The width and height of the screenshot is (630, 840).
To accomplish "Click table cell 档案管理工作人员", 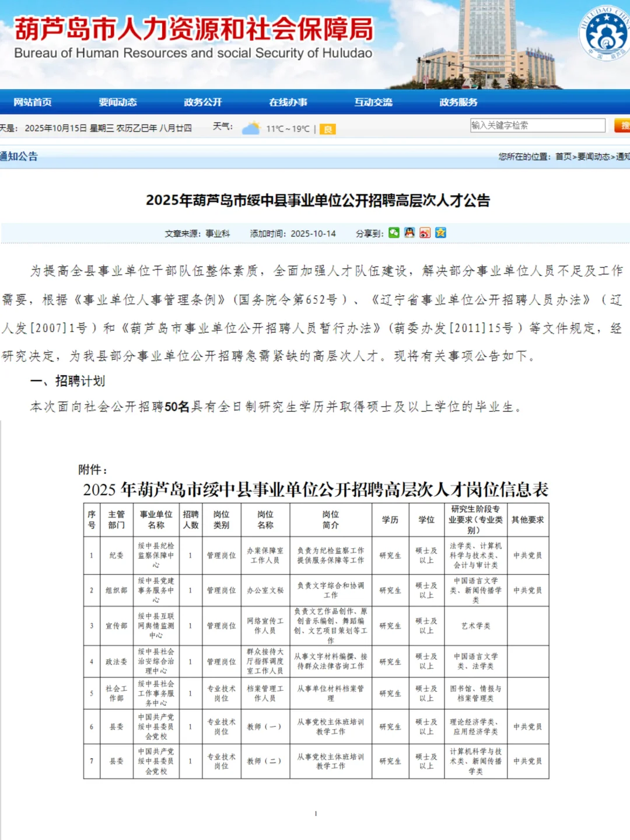I will [265, 693].
